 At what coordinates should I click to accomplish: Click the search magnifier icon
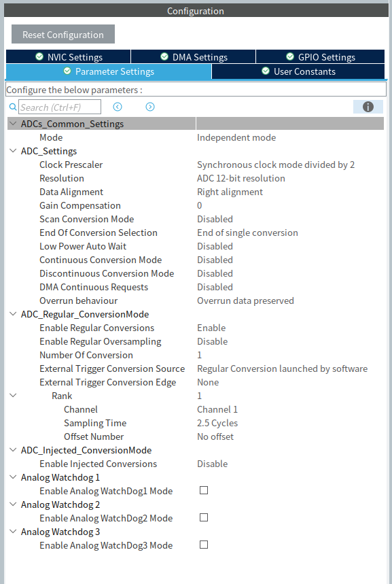point(13,107)
